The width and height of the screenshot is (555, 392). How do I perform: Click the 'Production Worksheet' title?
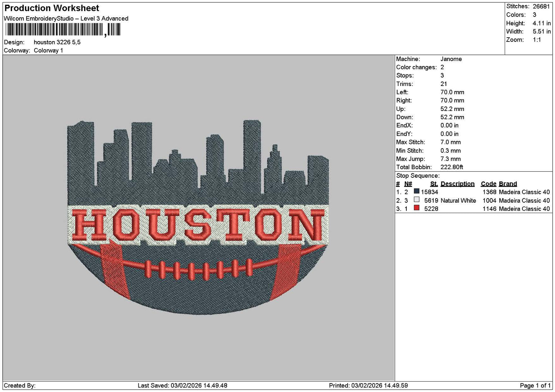click(x=52, y=8)
